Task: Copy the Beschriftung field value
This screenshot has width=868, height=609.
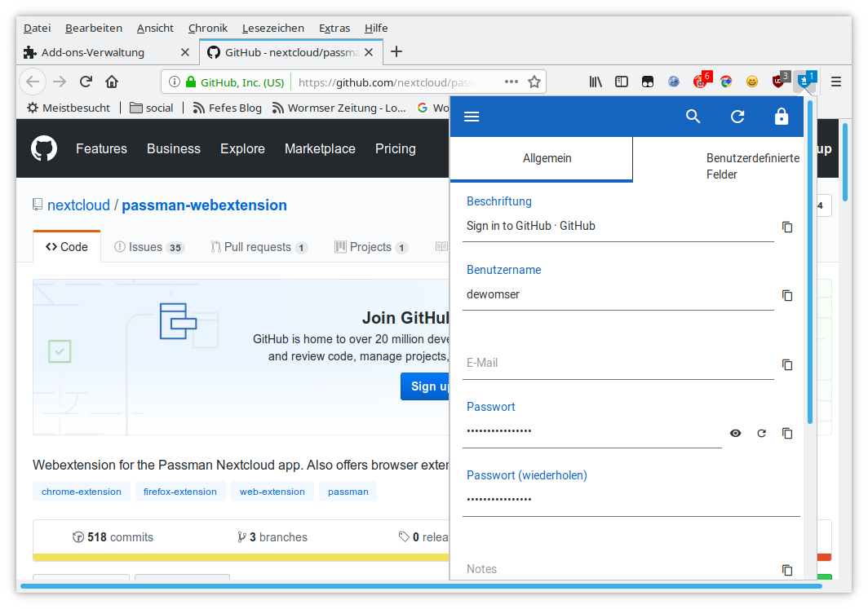Action: 787,227
